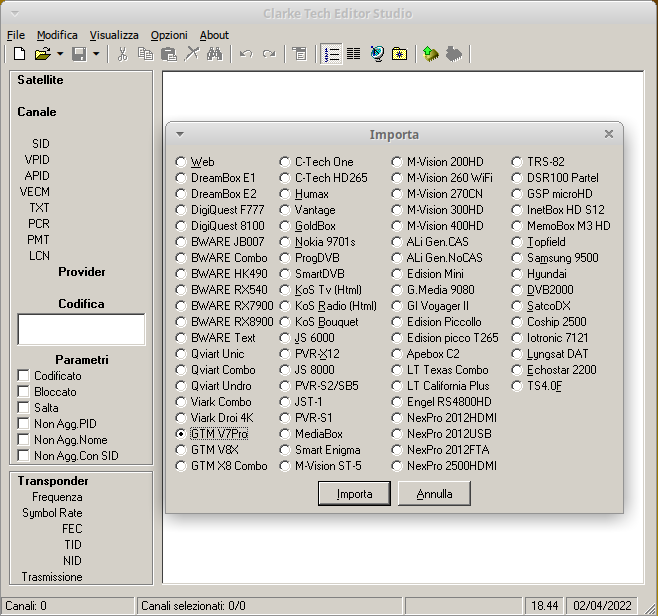Enable the Codificato checkbox
The height and width of the screenshot is (616, 658).
[24, 376]
